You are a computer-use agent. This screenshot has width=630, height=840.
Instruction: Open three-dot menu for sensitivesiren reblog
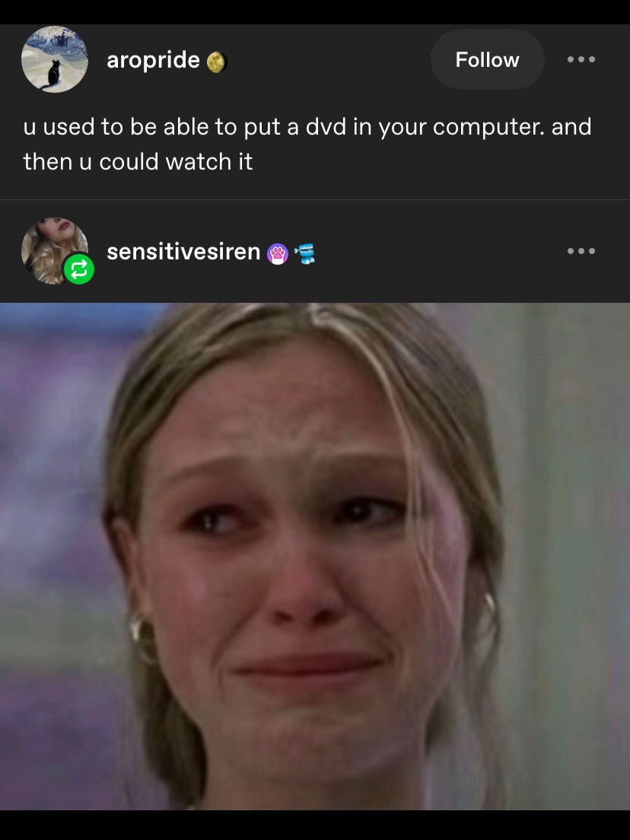(x=581, y=251)
